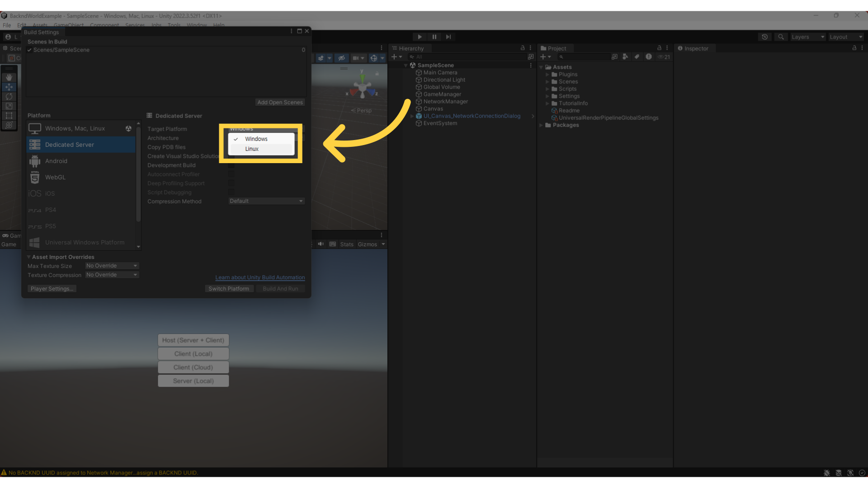The height and width of the screenshot is (488, 868).
Task: Click the Learn about Unity Build Automation link
Action: click(260, 277)
